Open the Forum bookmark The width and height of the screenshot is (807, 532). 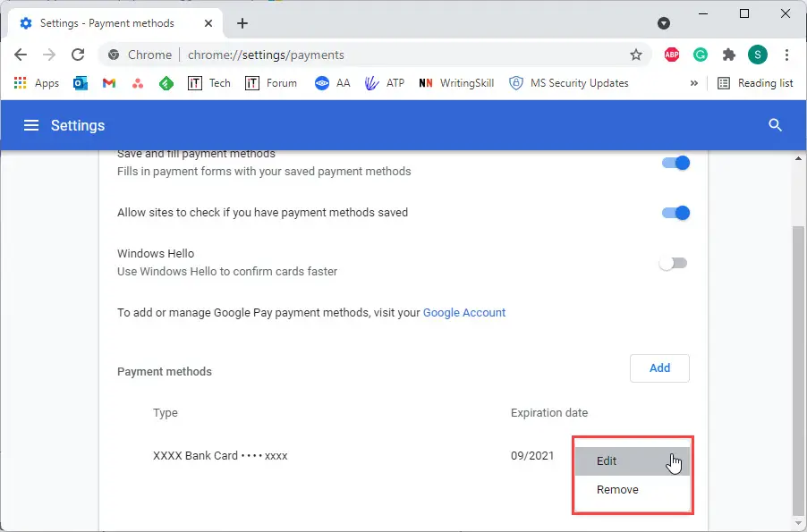[271, 83]
